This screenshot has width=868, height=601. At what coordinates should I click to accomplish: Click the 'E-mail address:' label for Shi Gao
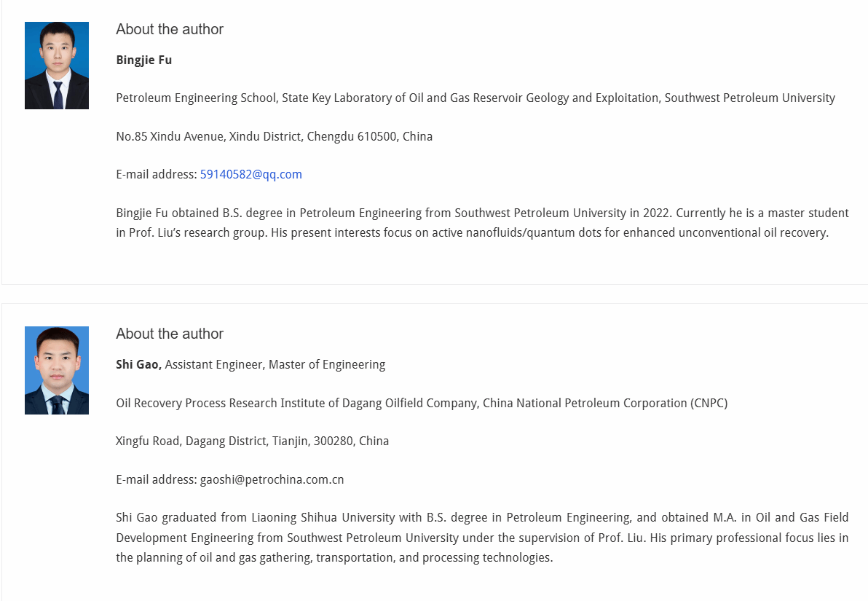tap(157, 479)
